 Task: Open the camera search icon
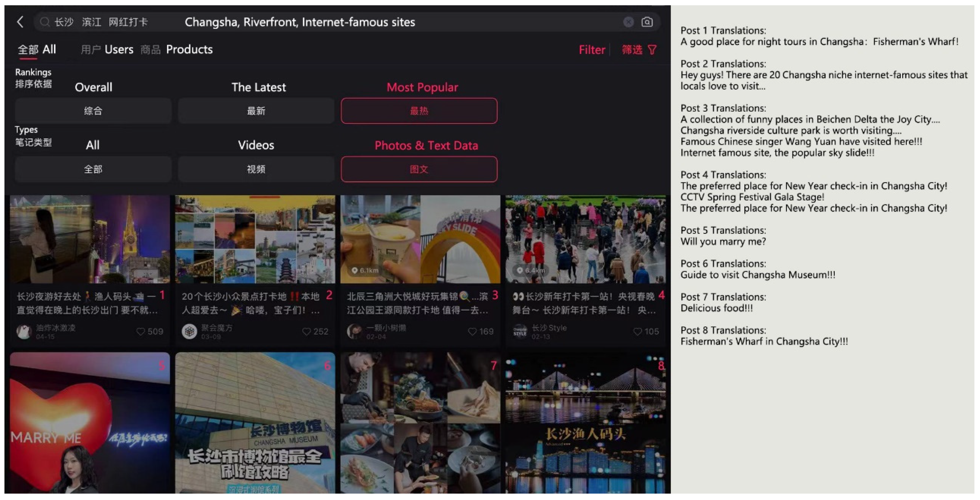[x=647, y=22]
